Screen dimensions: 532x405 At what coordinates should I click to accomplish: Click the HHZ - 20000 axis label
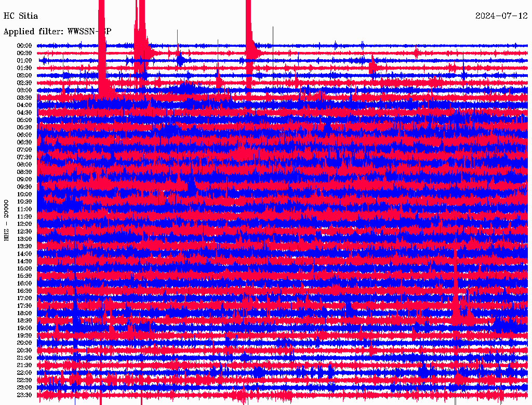[6, 221]
